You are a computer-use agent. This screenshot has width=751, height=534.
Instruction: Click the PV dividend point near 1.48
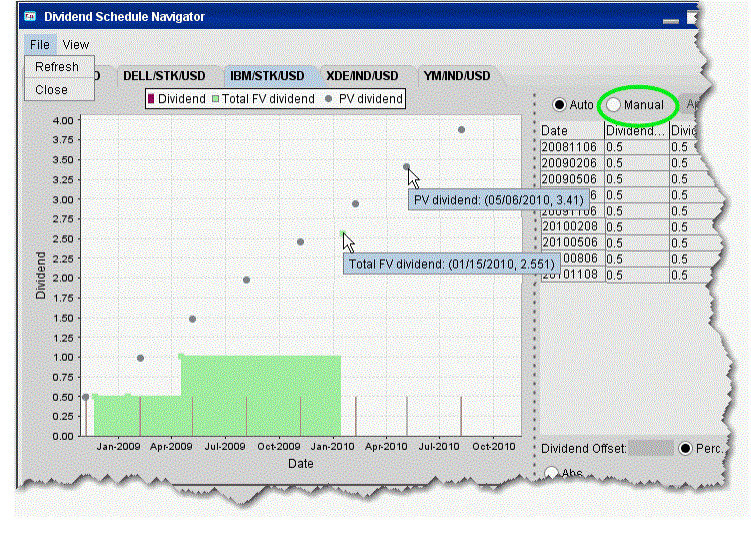[192, 319]
